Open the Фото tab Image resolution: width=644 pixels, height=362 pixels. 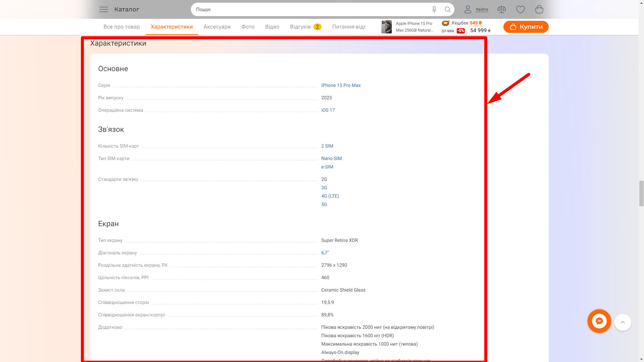coord(248,27)
